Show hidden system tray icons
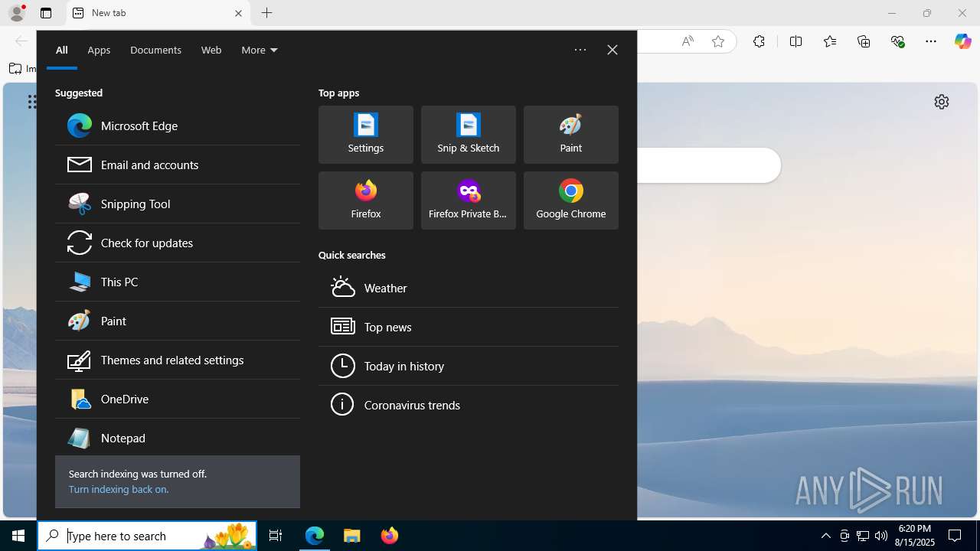Image resolution: width=980 pixels, height=551 pixels. click(825, 536)
